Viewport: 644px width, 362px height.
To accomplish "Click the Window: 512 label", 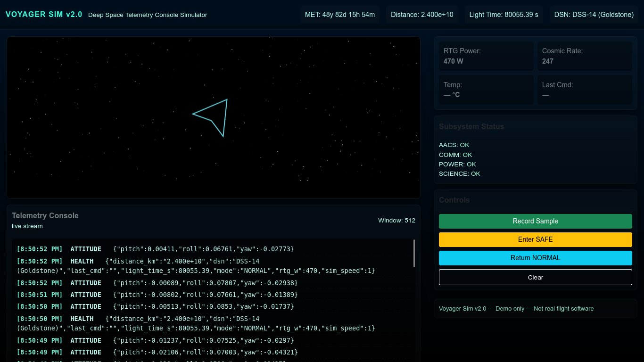I will tap(396, 220).
